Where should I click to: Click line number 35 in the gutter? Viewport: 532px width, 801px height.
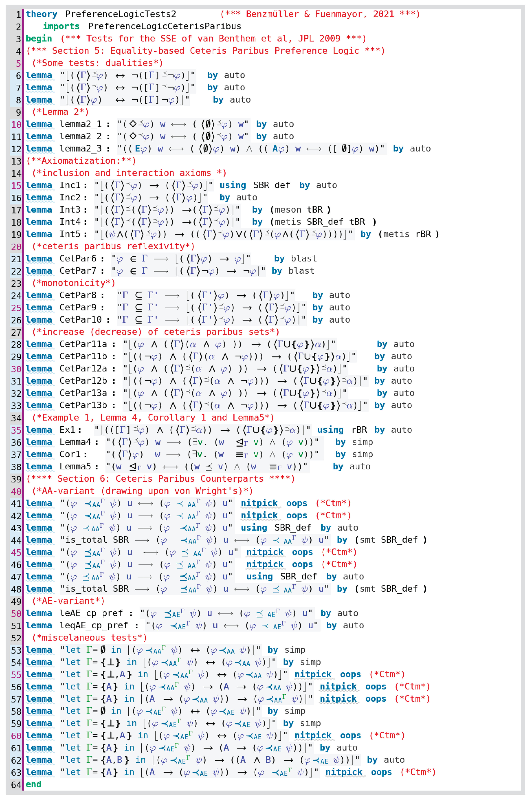tap(16, 430)
